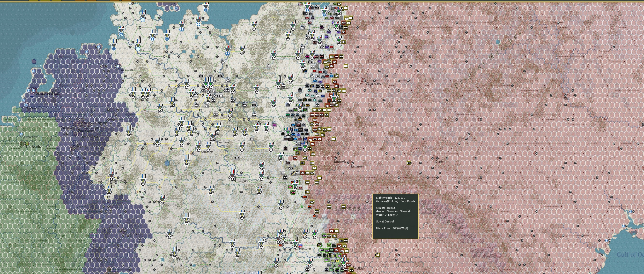Image resolution: width=644 pixels, height=274 pixels.
Task: Click the hex info tooltip panel
Action: [395, 216]
